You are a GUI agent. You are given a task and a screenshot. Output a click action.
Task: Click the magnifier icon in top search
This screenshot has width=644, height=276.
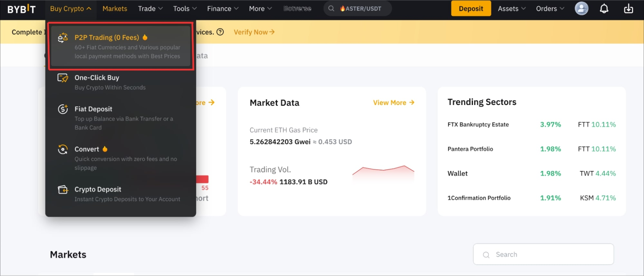331,8
